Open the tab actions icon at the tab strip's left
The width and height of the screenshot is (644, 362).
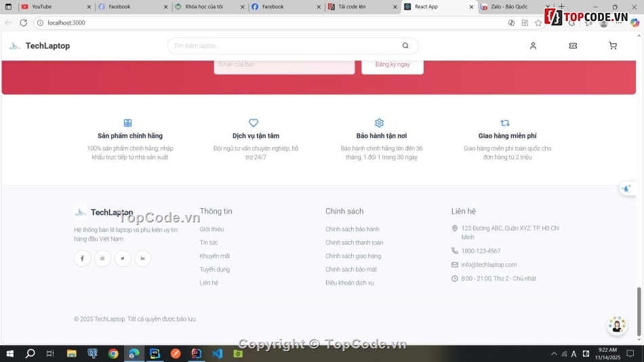click(8, 7)
